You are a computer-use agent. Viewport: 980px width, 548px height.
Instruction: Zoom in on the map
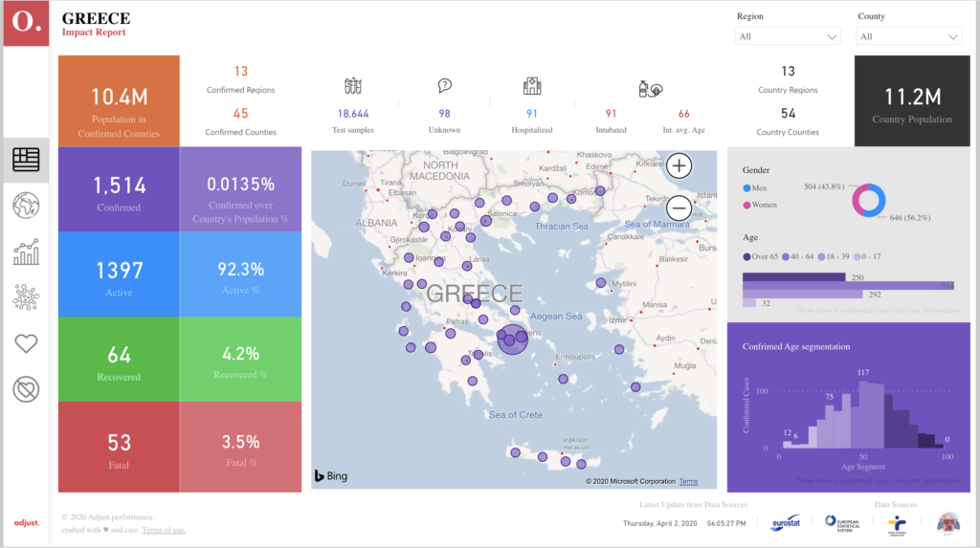point(679,166)
